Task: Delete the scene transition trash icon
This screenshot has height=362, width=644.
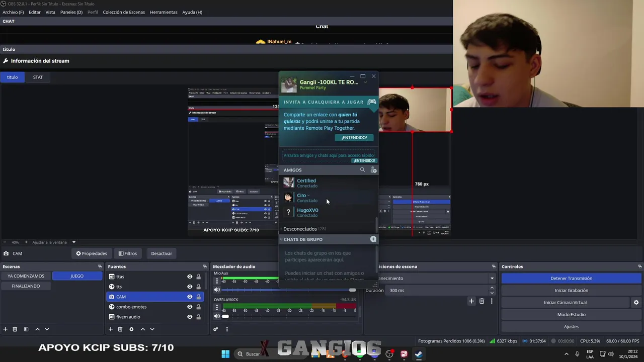Action: point(481,301)
